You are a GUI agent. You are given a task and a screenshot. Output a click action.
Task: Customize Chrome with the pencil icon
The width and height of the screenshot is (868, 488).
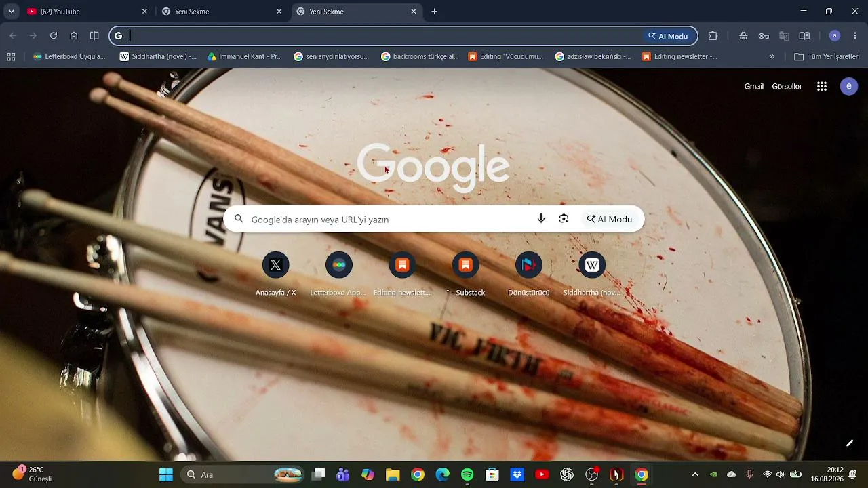[849, 443]
